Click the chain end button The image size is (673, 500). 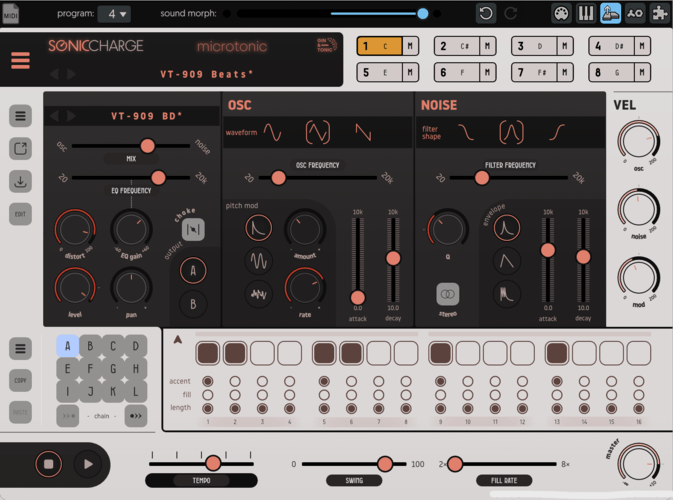pos(136,416)
